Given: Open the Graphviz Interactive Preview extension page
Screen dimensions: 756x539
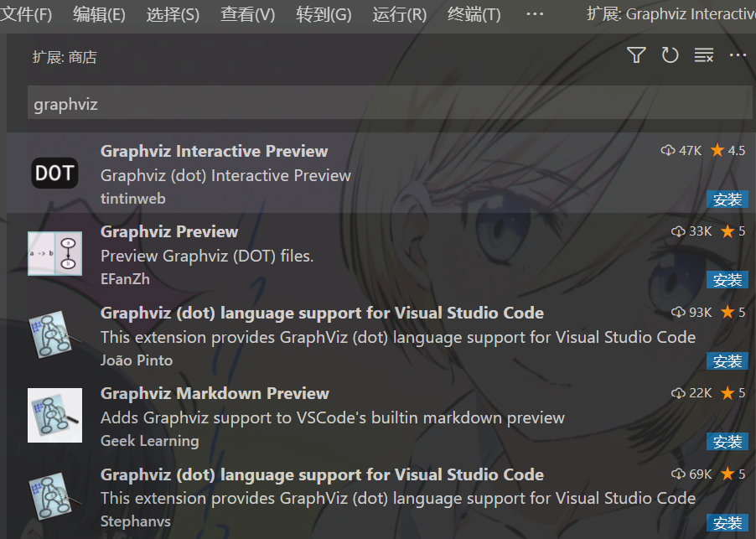Looking at the screenshot, I should 214,151.
